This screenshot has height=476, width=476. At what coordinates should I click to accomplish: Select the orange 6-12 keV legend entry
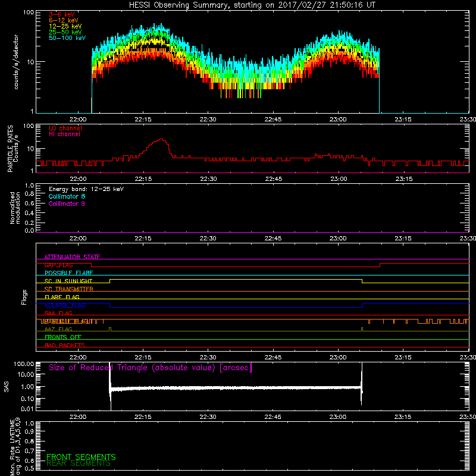(x=64, y=20)
